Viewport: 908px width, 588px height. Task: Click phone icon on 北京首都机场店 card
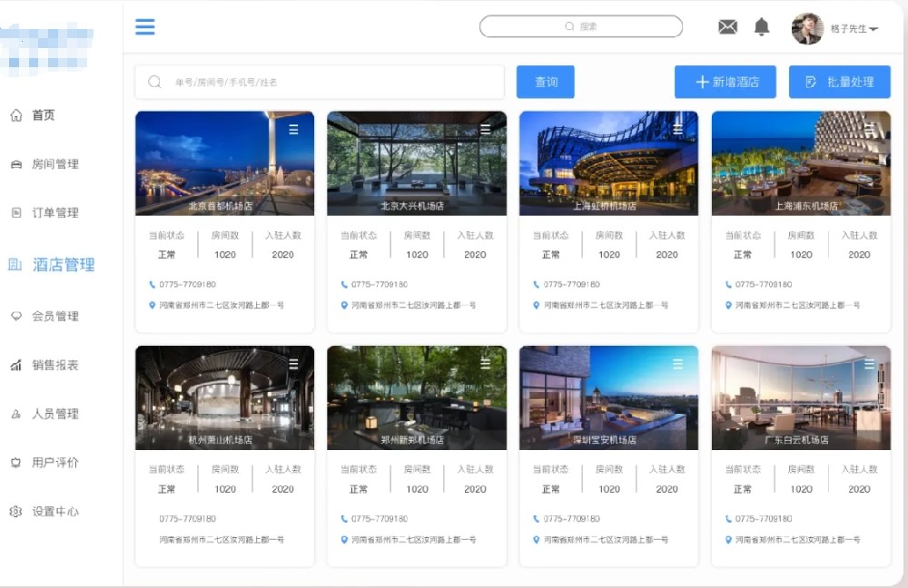(153, 284)
